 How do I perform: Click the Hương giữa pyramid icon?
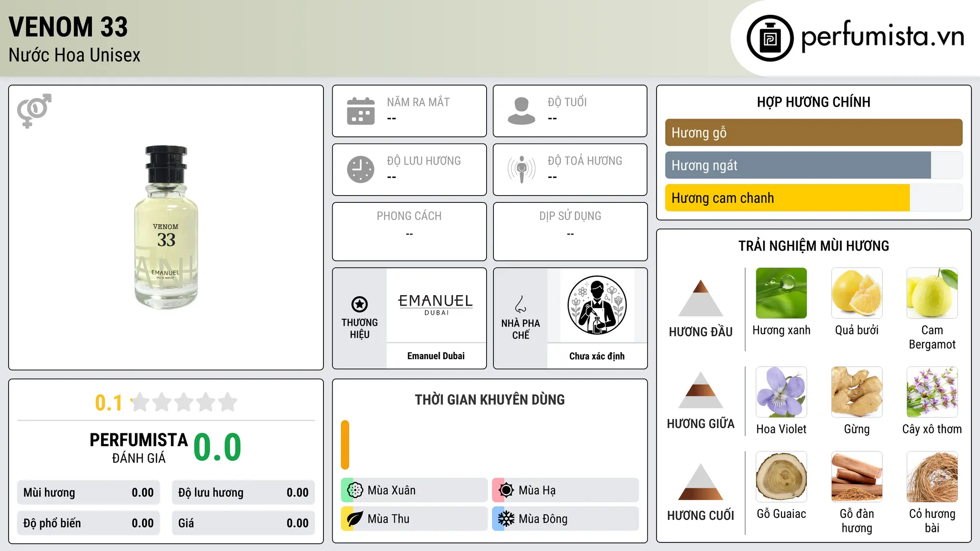[x=701, y=389]
